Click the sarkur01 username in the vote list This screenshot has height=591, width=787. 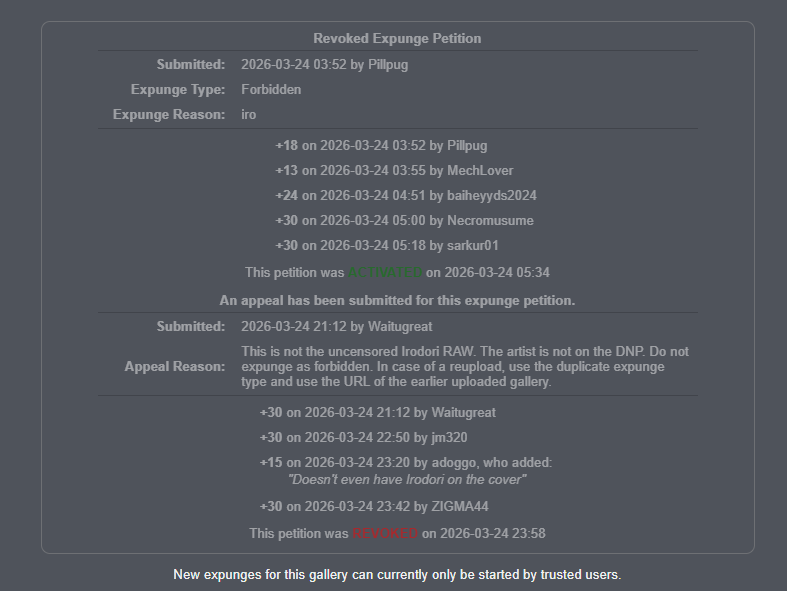click(472, 246)
